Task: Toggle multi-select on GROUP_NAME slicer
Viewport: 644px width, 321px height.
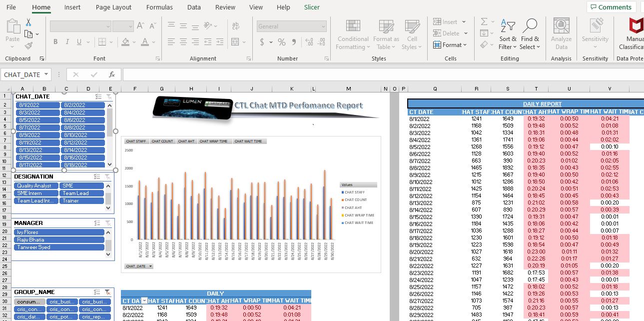Action: coord(97,292)
